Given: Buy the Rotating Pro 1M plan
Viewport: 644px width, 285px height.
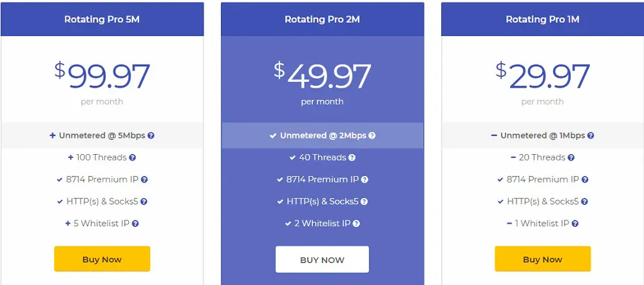Looking at the screenshot, I should [542, 259].
